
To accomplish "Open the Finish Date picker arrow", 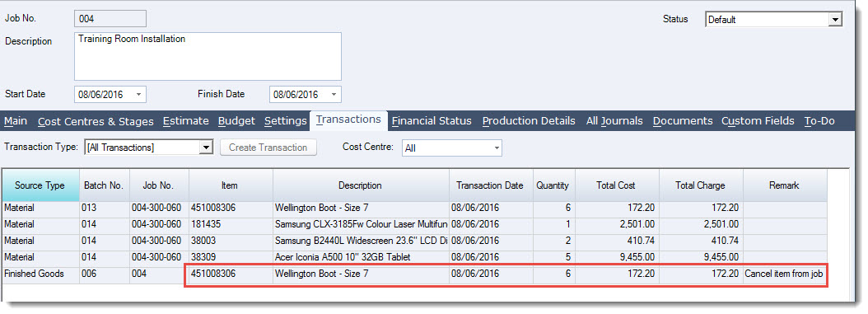I will pos(334,95).
